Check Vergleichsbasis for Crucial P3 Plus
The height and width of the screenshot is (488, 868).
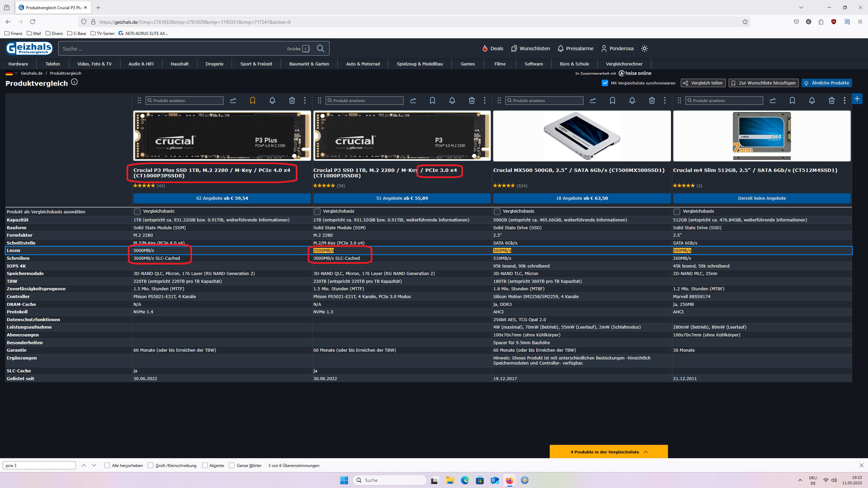tap(137, 212)
